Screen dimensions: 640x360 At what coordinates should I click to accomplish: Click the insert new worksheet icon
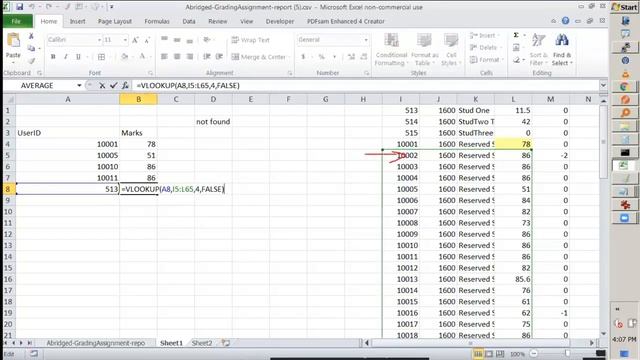pyautogui.click(x=226, y=343)
